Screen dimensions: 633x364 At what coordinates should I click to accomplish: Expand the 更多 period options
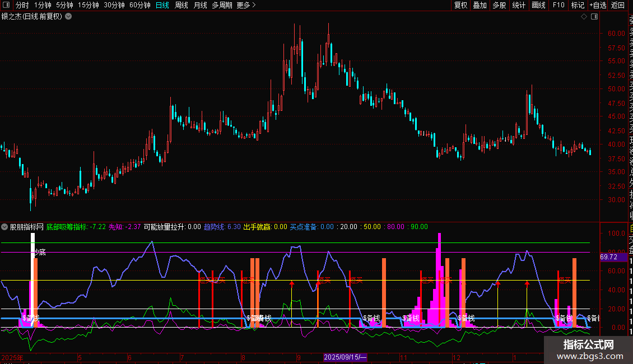pyautogui.click(x=246, y=6)
